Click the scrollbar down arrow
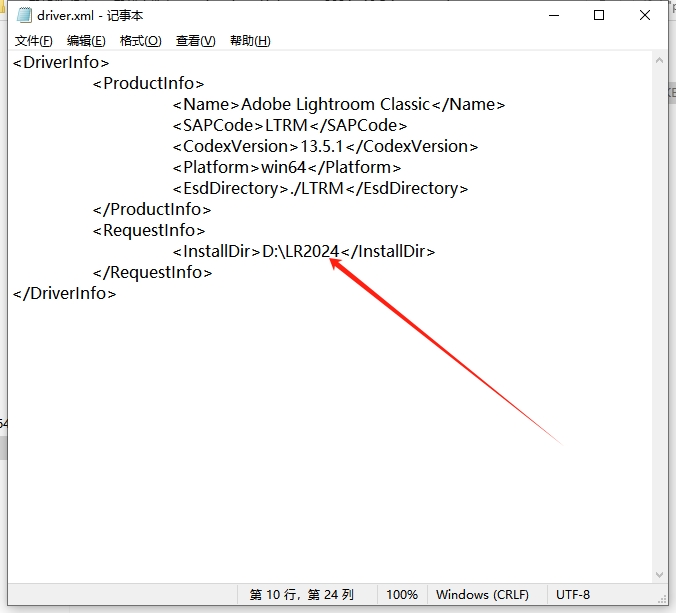Viewport: 676px width, 613px height. point(659,575)
